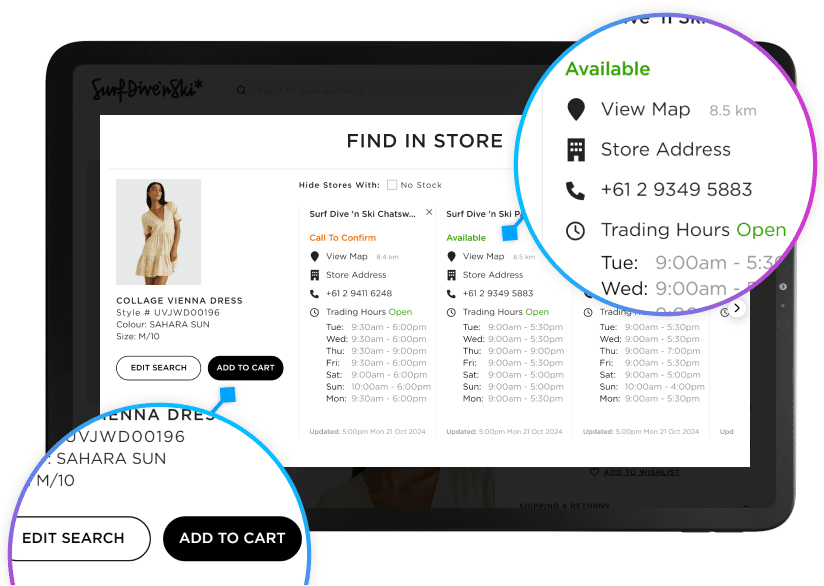Screen dimensions: 824x586
Task: Click the Thu: 9:00am - 7:00pm hours row
Action: (650, 351)
